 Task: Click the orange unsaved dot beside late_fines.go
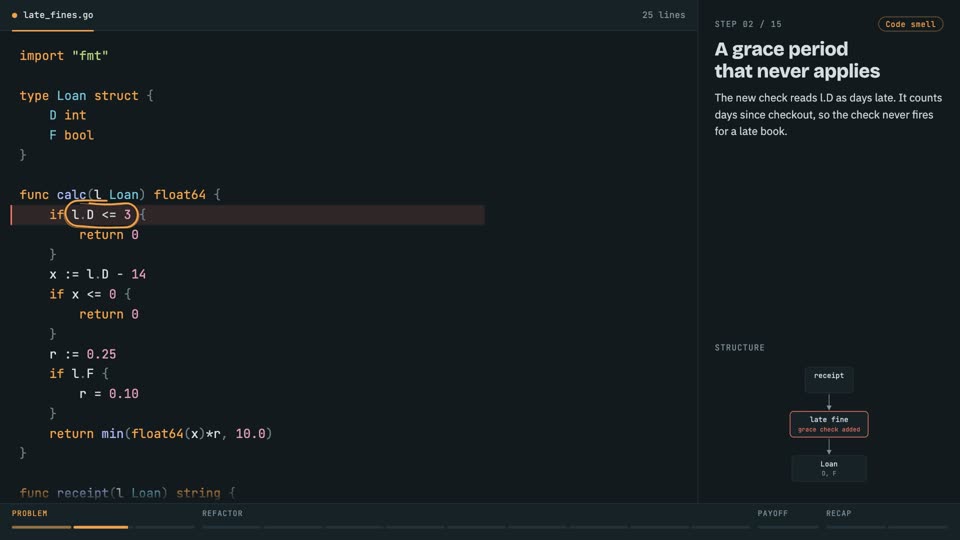15,15
